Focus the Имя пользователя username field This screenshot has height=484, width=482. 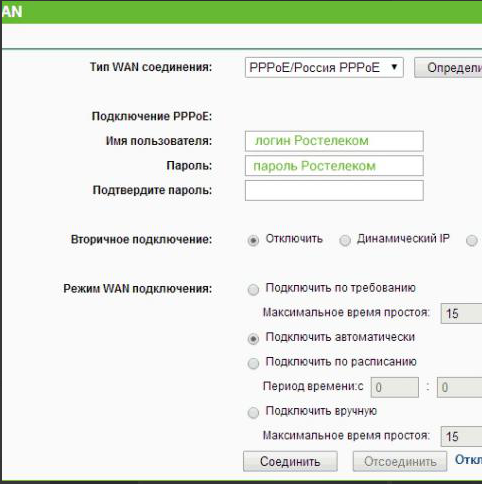334,141
